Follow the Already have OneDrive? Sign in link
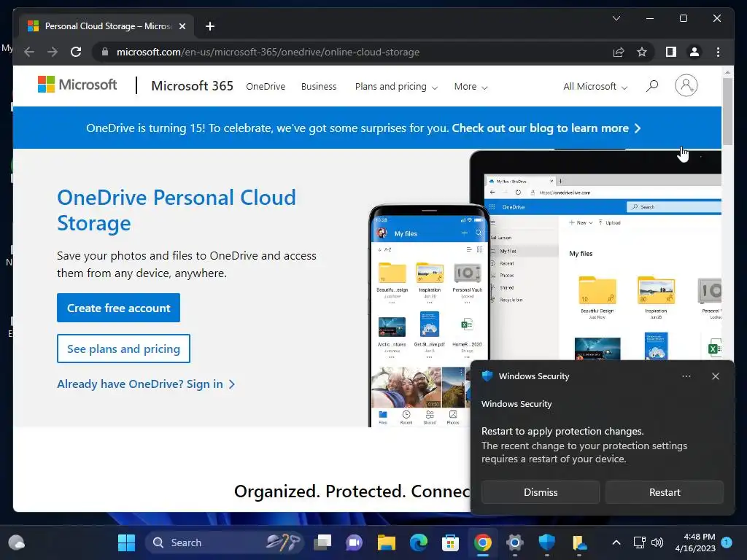 (x=146, y=384)
